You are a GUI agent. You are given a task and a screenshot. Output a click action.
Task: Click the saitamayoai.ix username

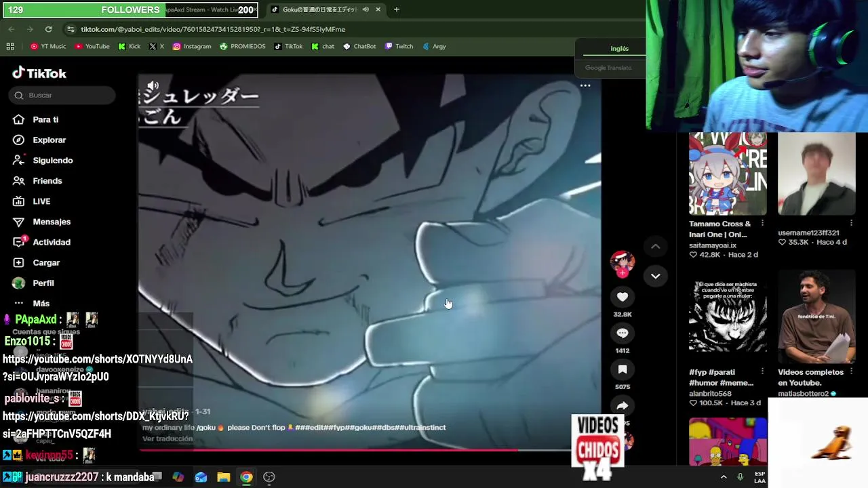point(713,245)
